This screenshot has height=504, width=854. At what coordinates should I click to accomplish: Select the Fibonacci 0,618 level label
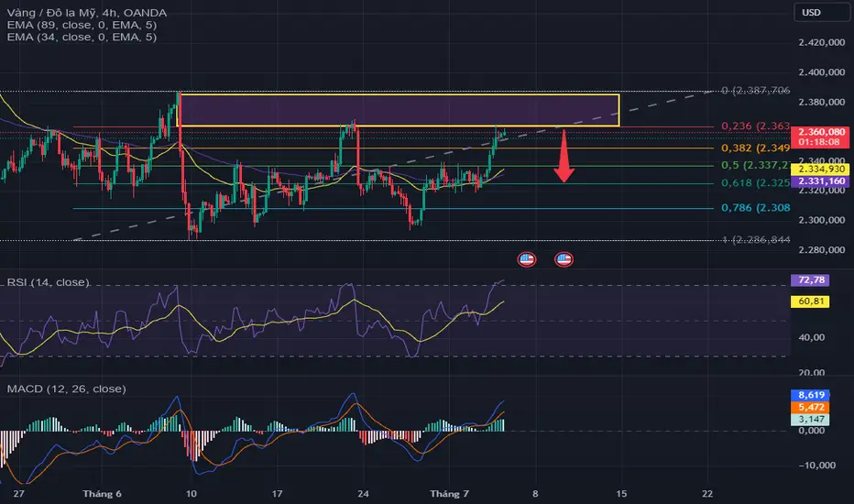755,183
